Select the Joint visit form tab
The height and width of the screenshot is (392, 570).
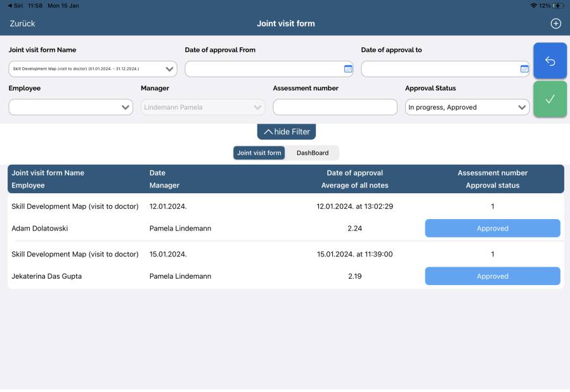(259, 153)
